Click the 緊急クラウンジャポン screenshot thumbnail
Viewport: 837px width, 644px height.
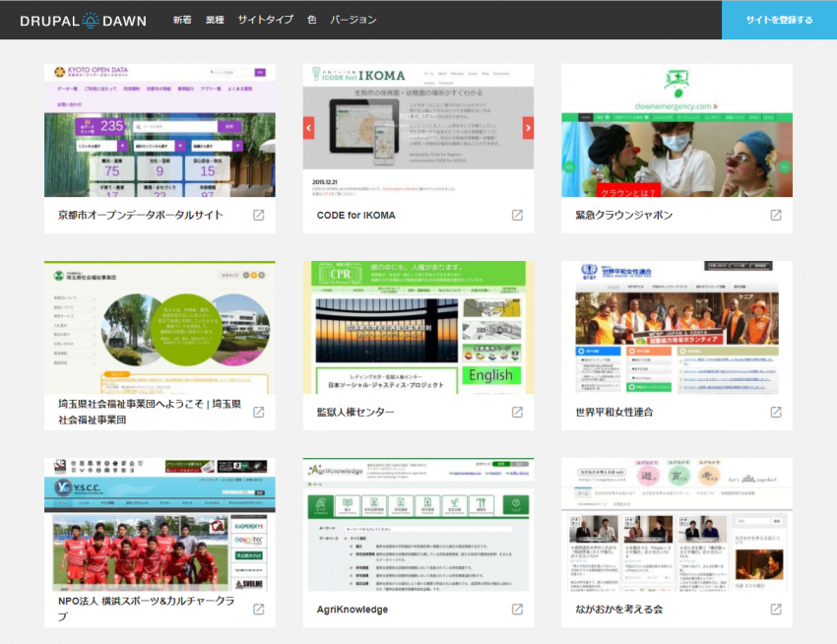(676, 130)
